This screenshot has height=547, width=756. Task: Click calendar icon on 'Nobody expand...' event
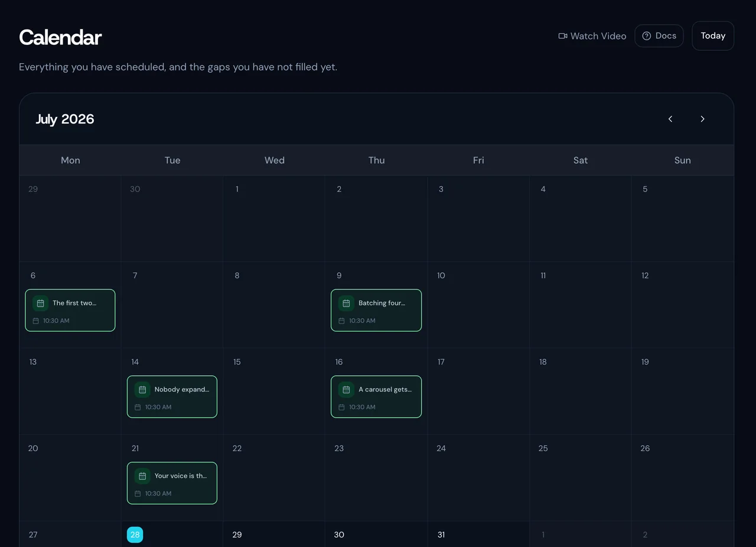142,390
